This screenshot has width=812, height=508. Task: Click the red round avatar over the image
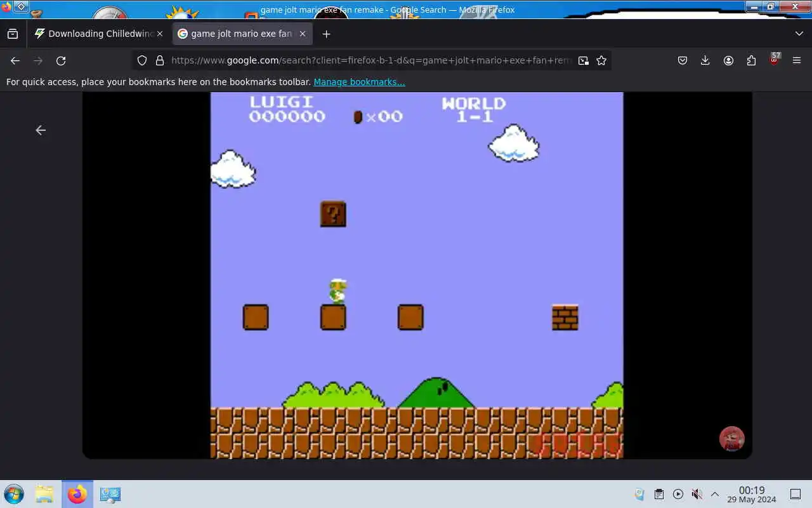(x=731, y=439)
